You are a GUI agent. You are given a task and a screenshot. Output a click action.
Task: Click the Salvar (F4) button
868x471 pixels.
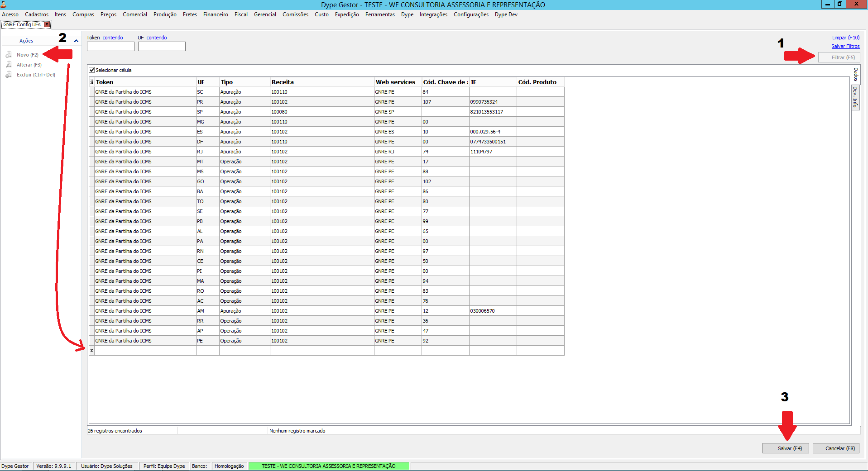click(786, 448)
